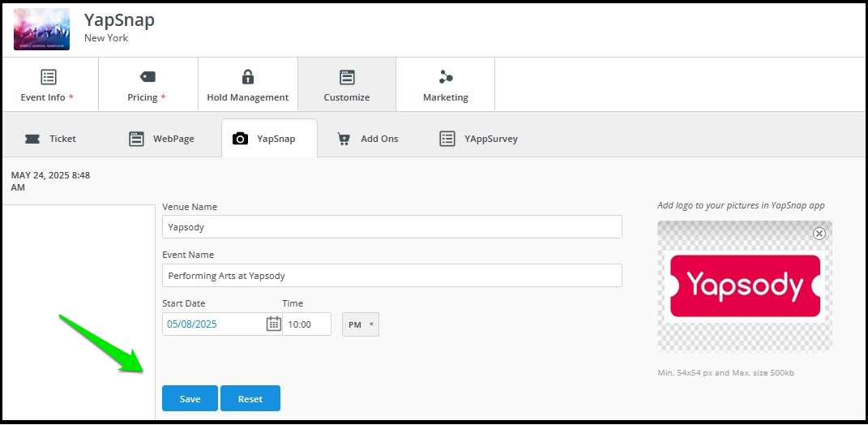Click the Event Info list icon
868x425 pixels.
[x=49, y=77]
